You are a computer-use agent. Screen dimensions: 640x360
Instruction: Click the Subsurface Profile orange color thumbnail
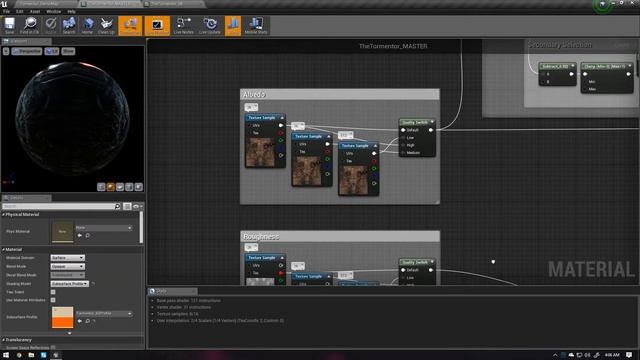point(62,317)
